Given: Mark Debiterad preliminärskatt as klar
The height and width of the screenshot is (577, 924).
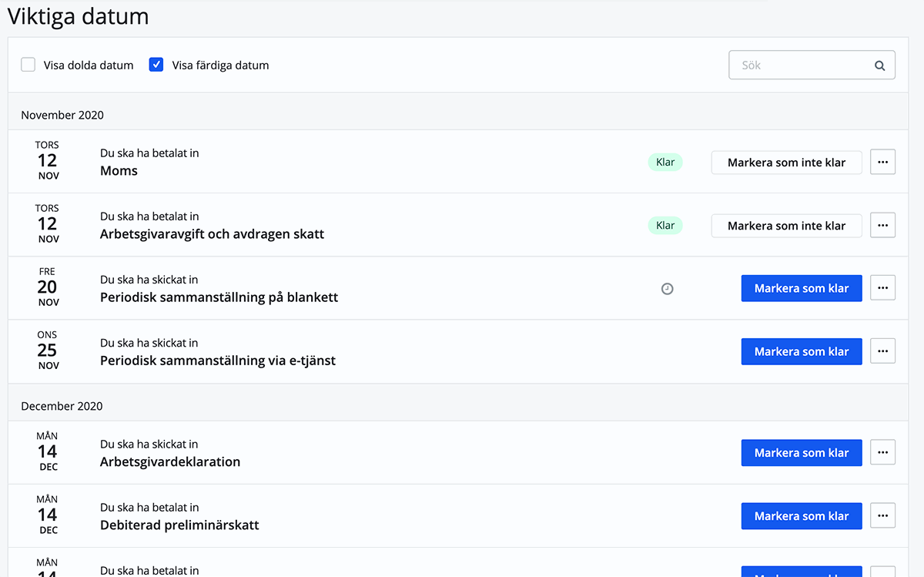Looking at the screenshot, I should 801,516.
